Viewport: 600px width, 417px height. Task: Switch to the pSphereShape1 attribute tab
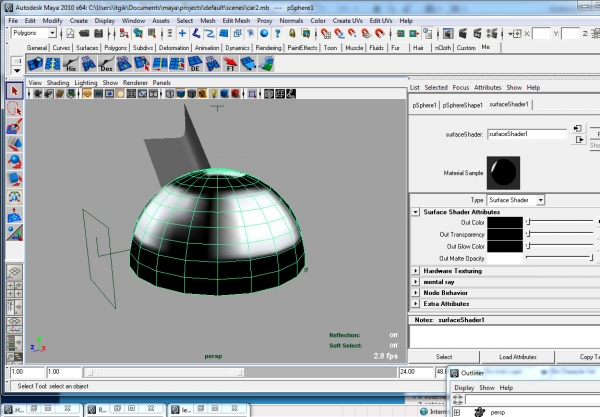[463, 105]
